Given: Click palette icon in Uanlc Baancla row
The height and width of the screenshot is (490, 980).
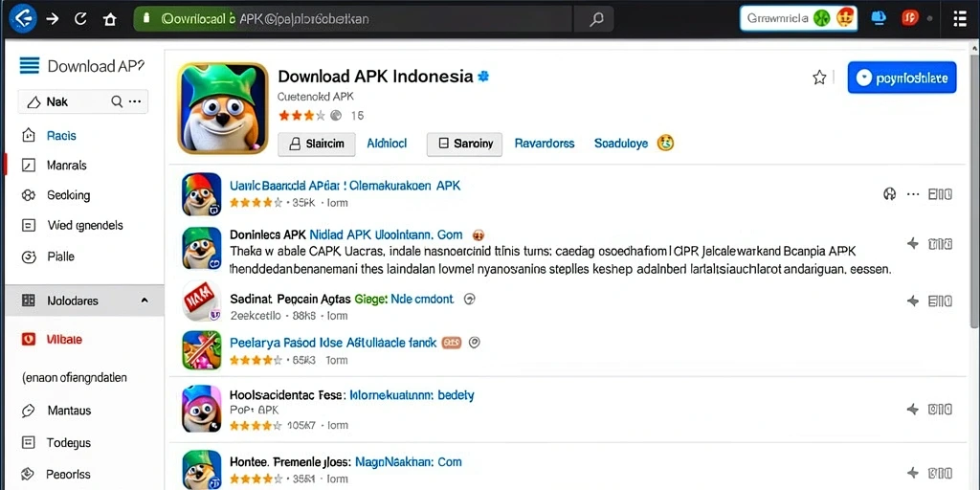Looking at the screenshot, I should 889,194.
